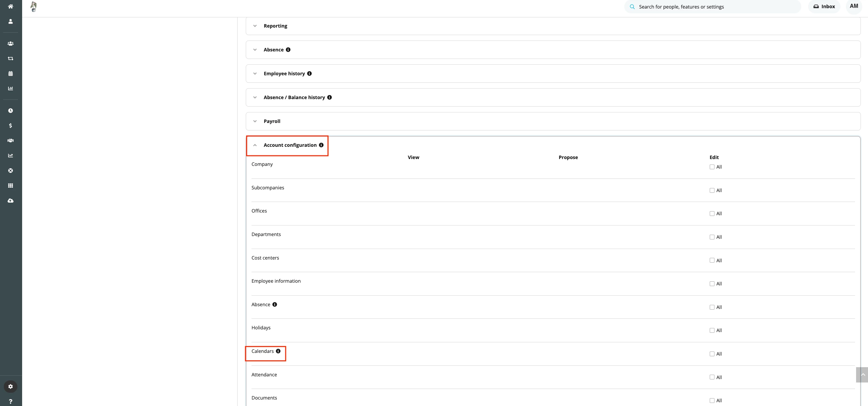Click the Employee history section title
868x406 pixels.
point(284,74)
